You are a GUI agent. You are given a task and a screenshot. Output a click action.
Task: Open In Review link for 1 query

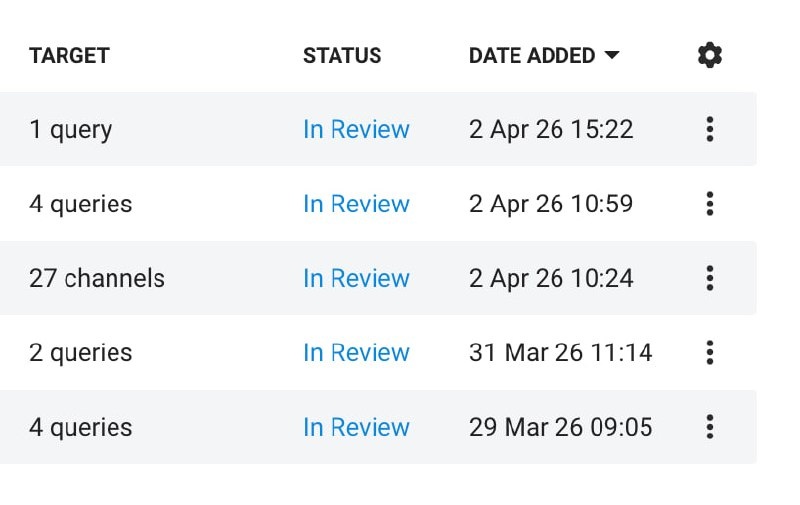pyautogui.click(x=356, y=129)
